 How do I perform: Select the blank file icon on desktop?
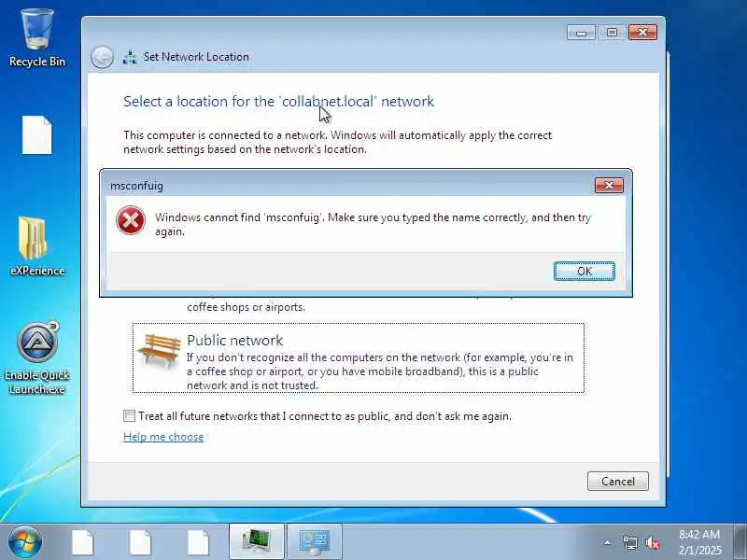pyautogui.click(x=36, y=135)
